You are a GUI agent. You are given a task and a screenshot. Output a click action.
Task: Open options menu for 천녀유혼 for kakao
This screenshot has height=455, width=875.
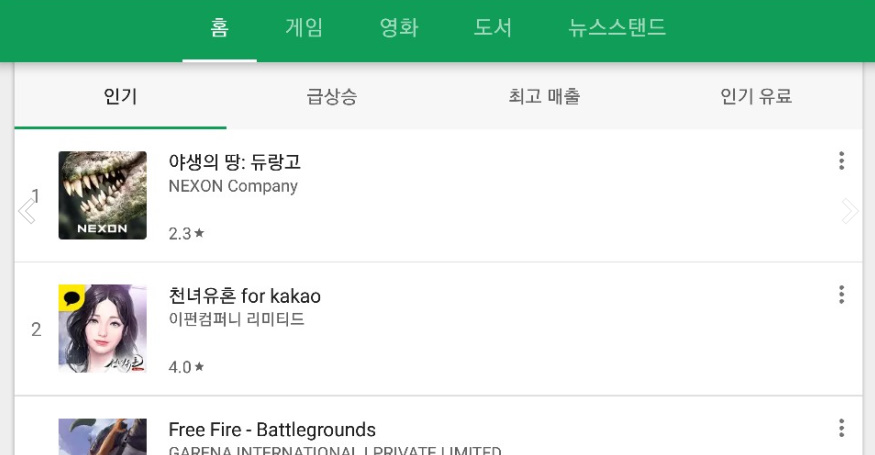841,294
